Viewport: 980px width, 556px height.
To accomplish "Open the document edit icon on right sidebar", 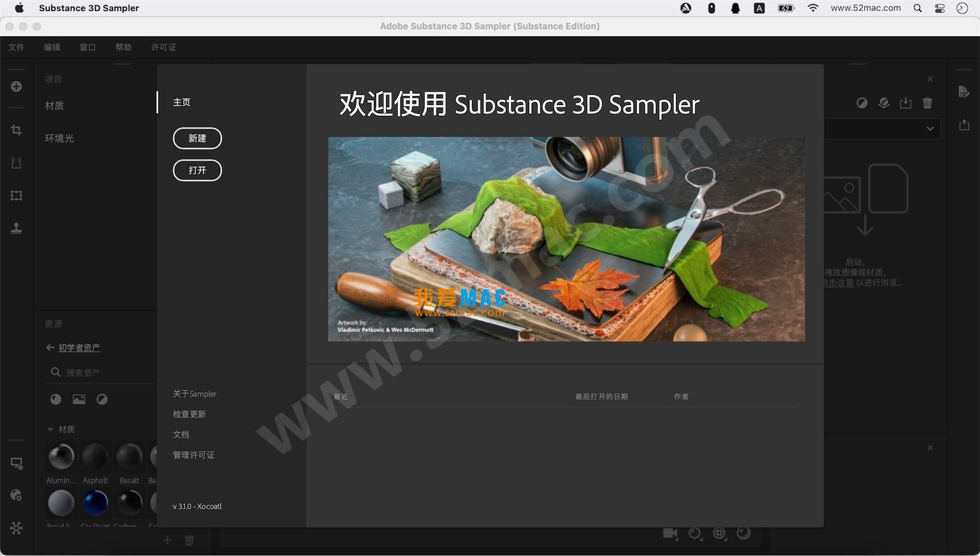I will point(964,91).
